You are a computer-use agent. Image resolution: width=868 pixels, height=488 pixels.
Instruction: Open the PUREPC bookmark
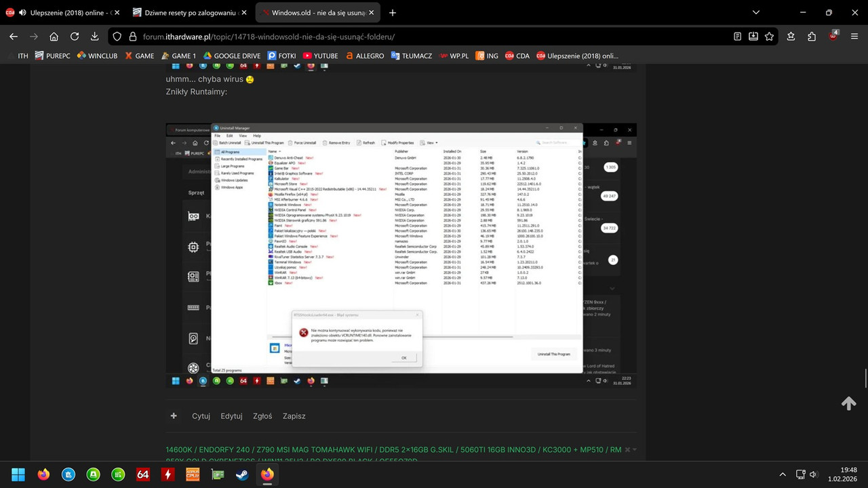53,56
